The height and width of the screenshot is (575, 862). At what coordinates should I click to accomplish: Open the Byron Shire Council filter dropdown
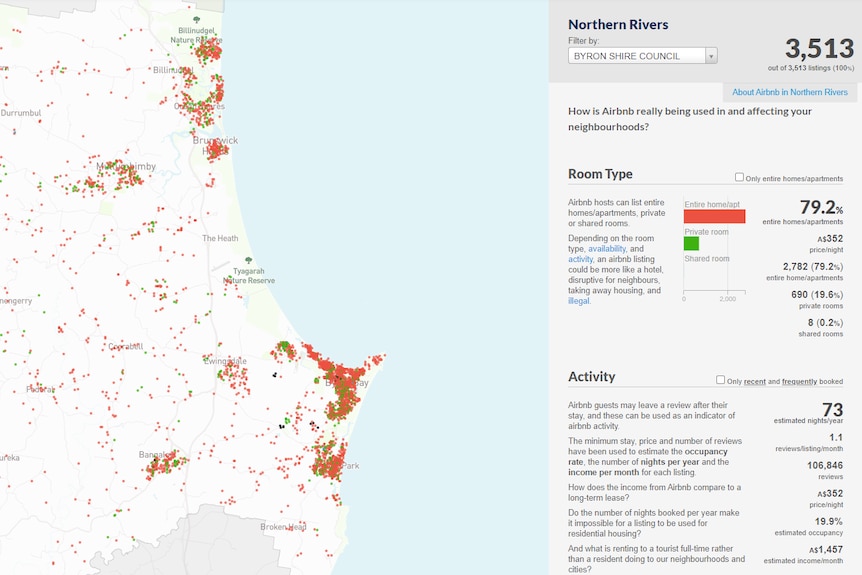pos(643,56)
